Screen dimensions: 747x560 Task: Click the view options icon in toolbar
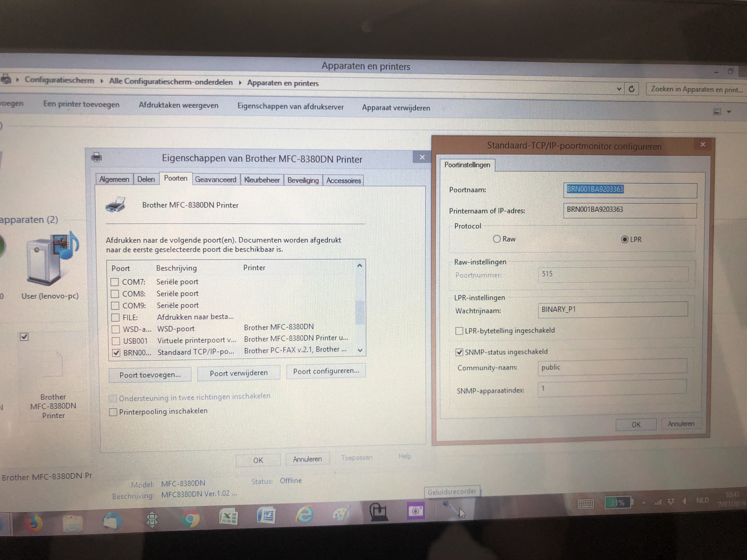pyautogui.click(x=717, y=112)
